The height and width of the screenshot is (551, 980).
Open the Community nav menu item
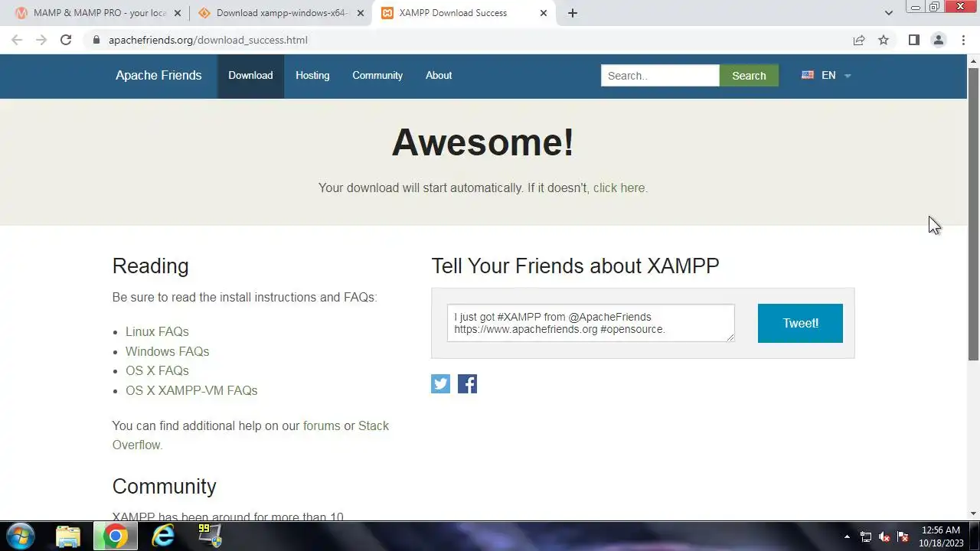coord(377,76)
